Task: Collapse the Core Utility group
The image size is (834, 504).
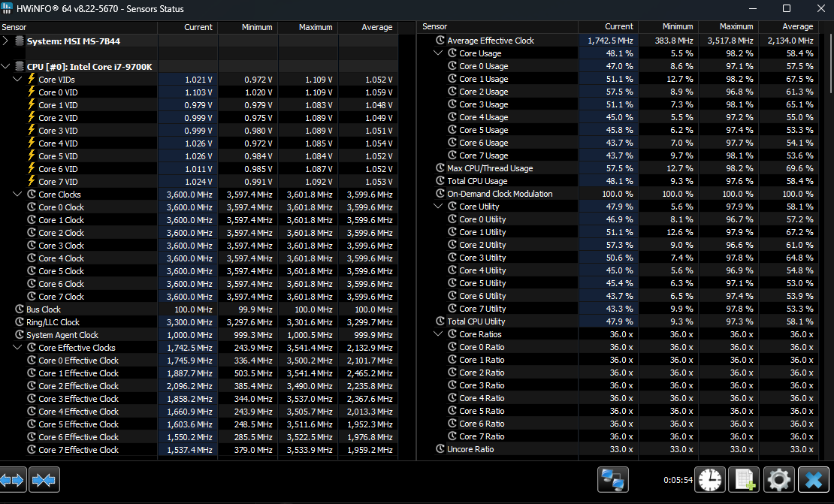Action: pyautogui.click(x=438, y=205)
